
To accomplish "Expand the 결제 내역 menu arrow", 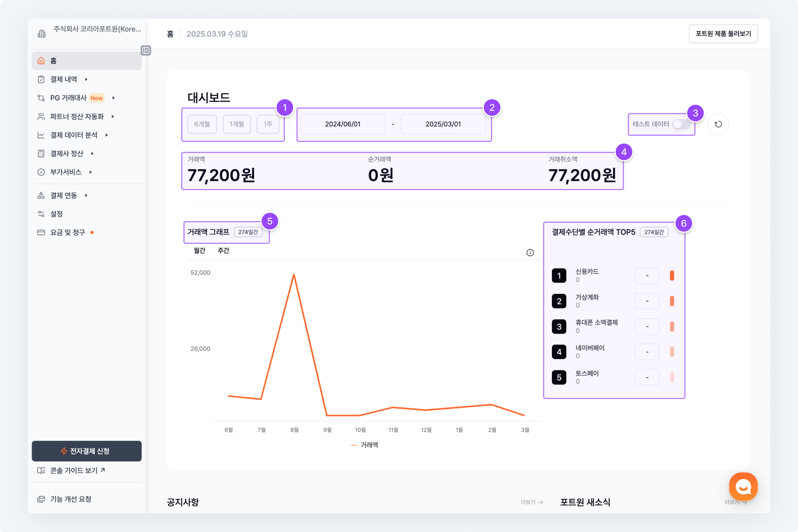I will point(86,80).
